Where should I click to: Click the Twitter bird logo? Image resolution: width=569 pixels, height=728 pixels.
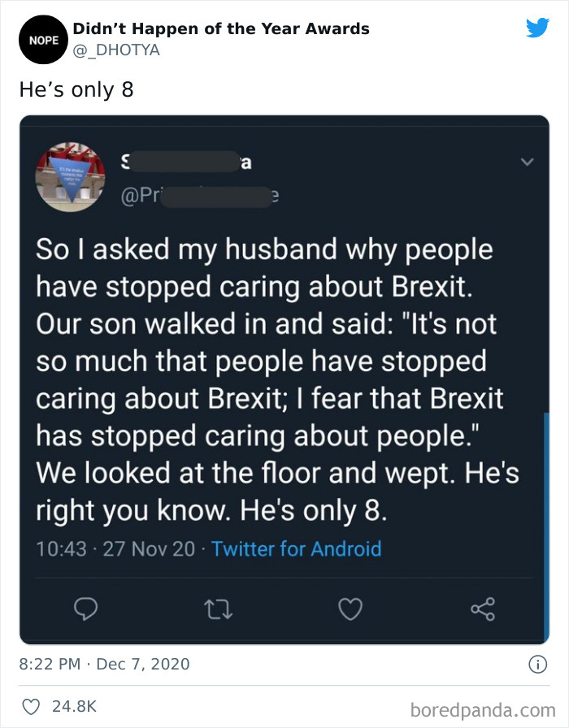pos(537,28)
